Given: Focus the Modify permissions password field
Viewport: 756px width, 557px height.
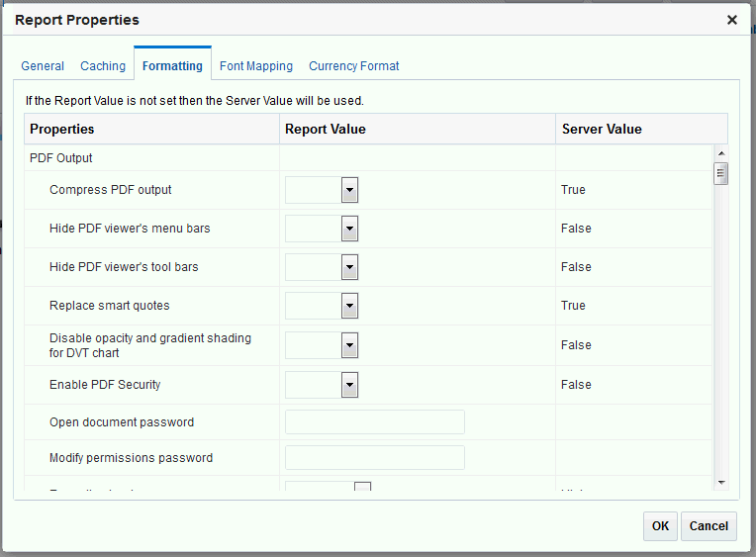Looking at the screenshot, I should coord(375,458).
